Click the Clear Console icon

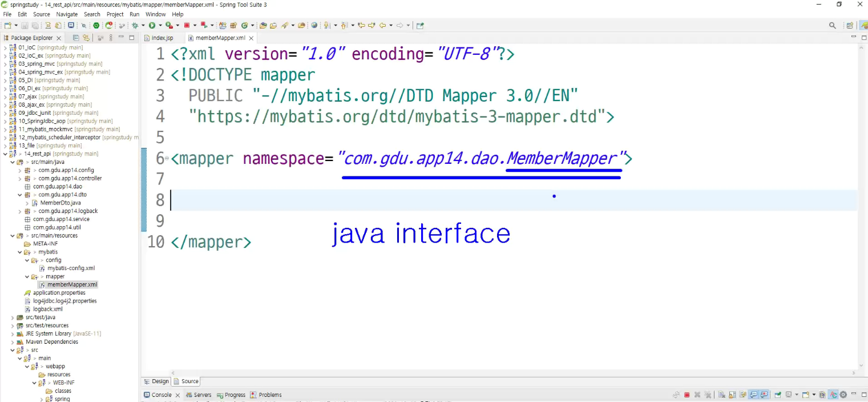pyautogui.click(x=722, y=395)
